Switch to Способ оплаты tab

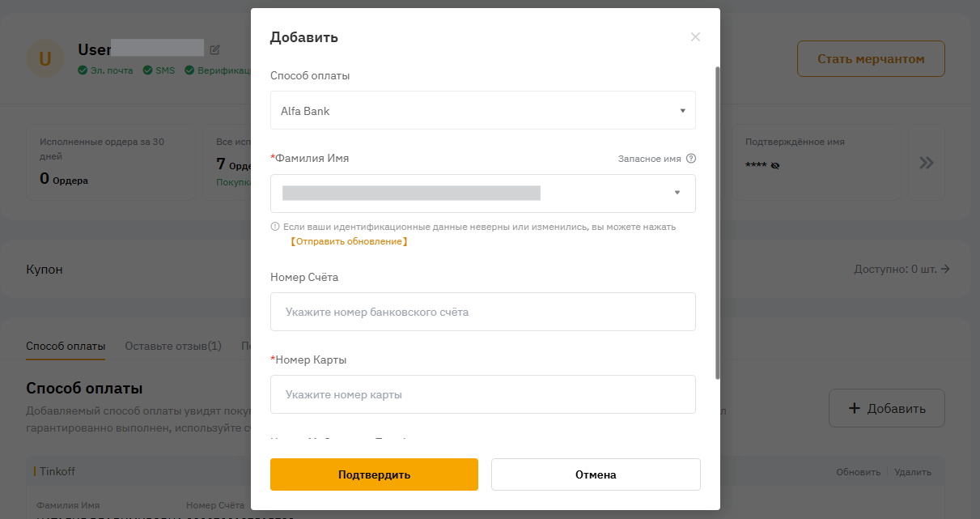(66, 347)
